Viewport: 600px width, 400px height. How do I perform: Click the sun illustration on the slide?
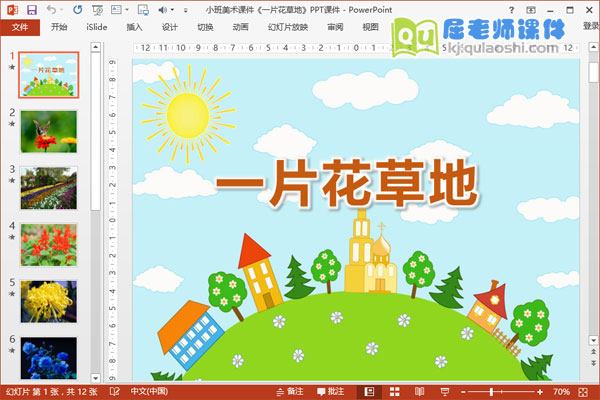pyautogui.click(x=188, y=114)
